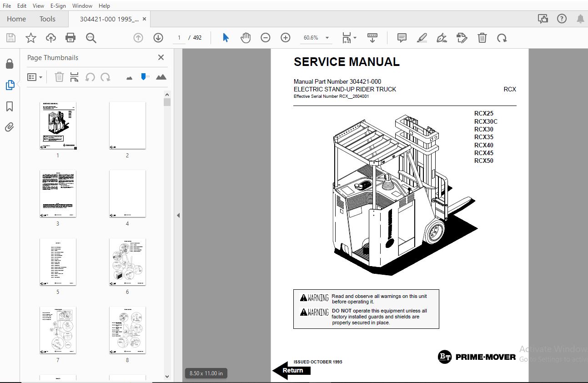Open the Help menu
The width and height of the screenshot is (588, 383).
click(105, 6)
